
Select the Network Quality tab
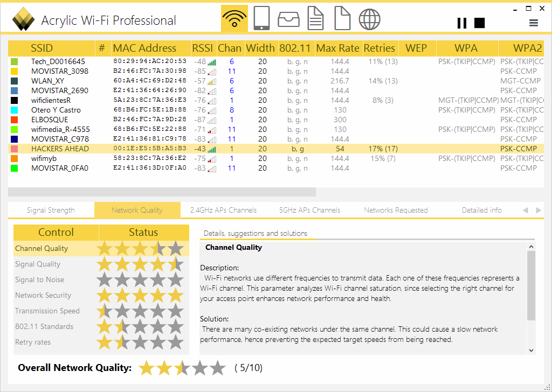[137, 210]
